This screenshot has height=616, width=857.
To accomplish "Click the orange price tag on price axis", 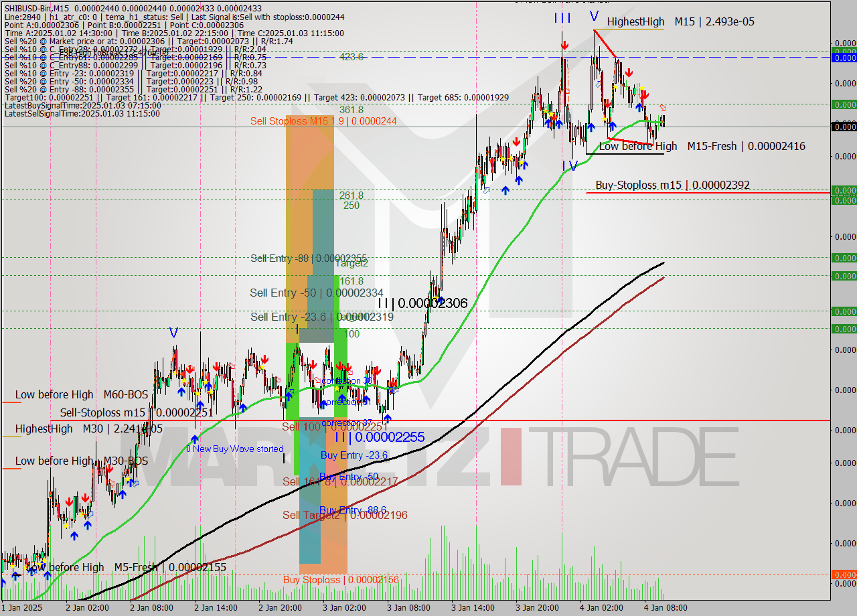I will pyautogui.click(x=844, y=574).
